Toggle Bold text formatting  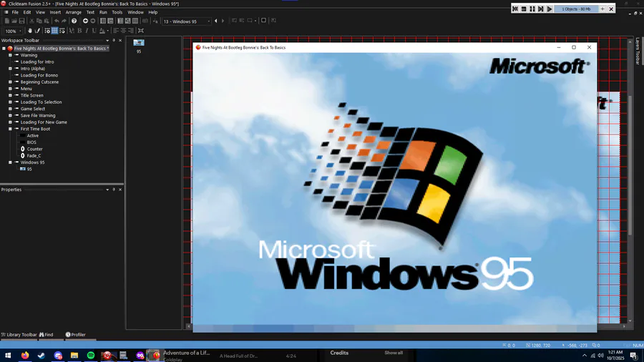point(79,31)
